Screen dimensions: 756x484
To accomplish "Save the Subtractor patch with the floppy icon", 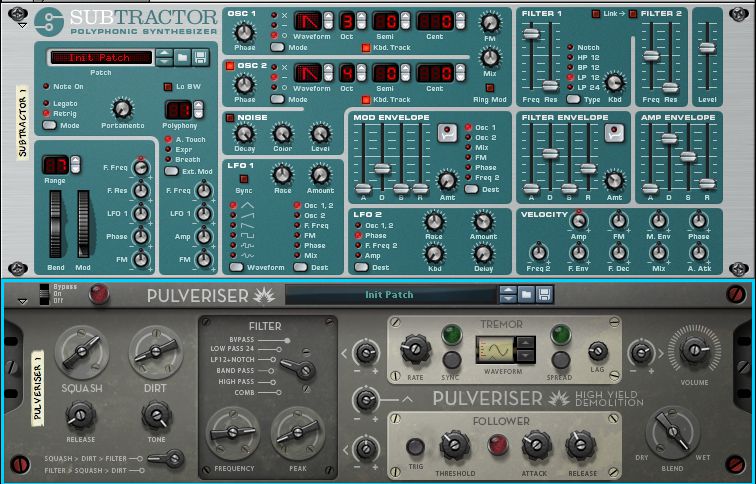I will point(201,58).
